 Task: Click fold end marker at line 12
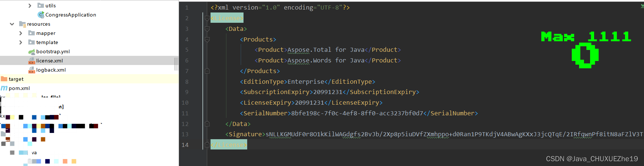point(207,124)
